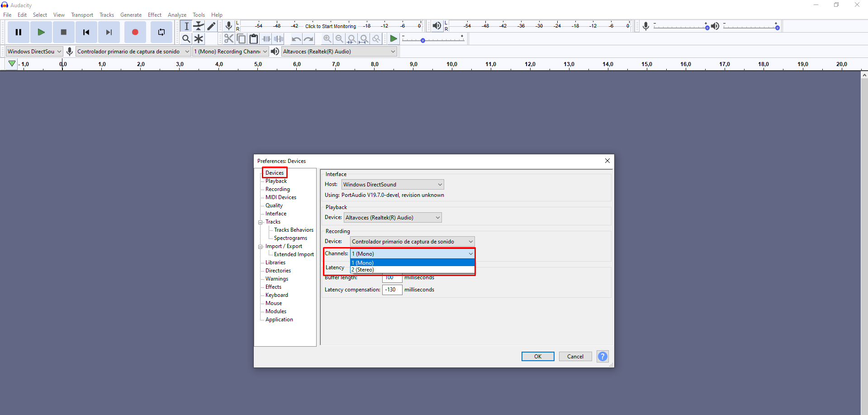The height and width of the screenshot is (415, 868).
Task: Click the Zoom Out icon
Action: click(x=339, y=39)
